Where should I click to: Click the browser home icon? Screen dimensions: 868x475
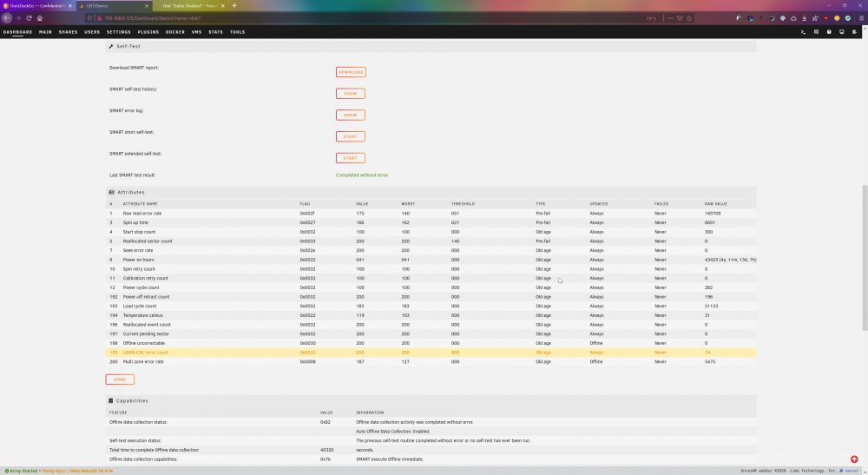(40, 17)
